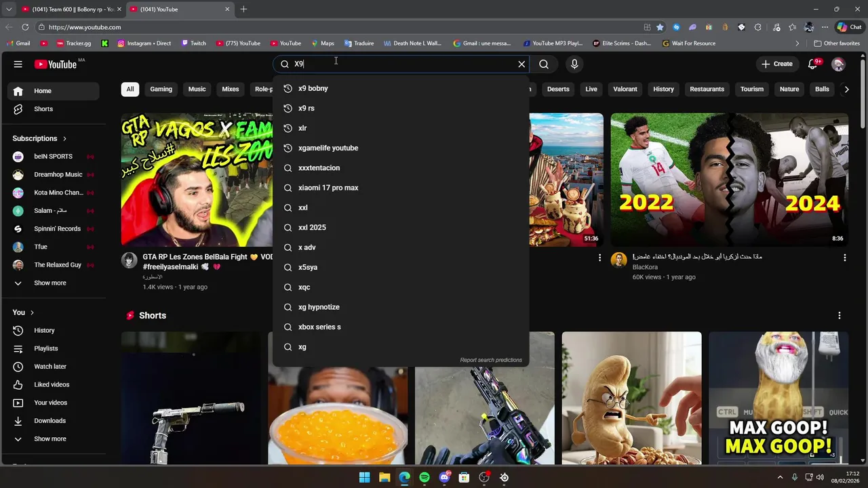The width and height of the screenshot is (868, 488).
Task: Expand the Subscriptions section arrow
Action: click(64, 138)
